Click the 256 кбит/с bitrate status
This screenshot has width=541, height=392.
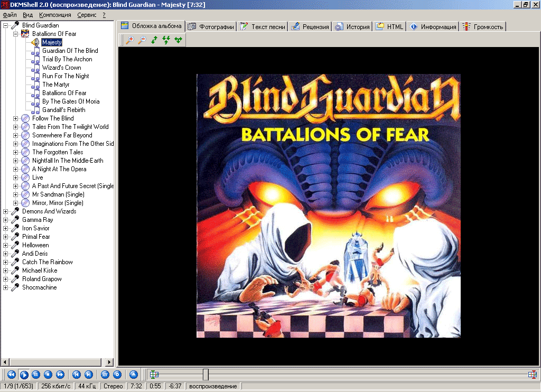[56, 386]
